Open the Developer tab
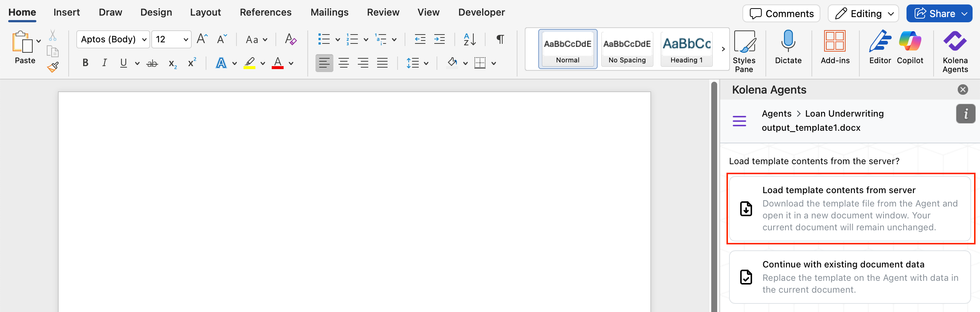980x312 pixels. [x=481, y=13]
